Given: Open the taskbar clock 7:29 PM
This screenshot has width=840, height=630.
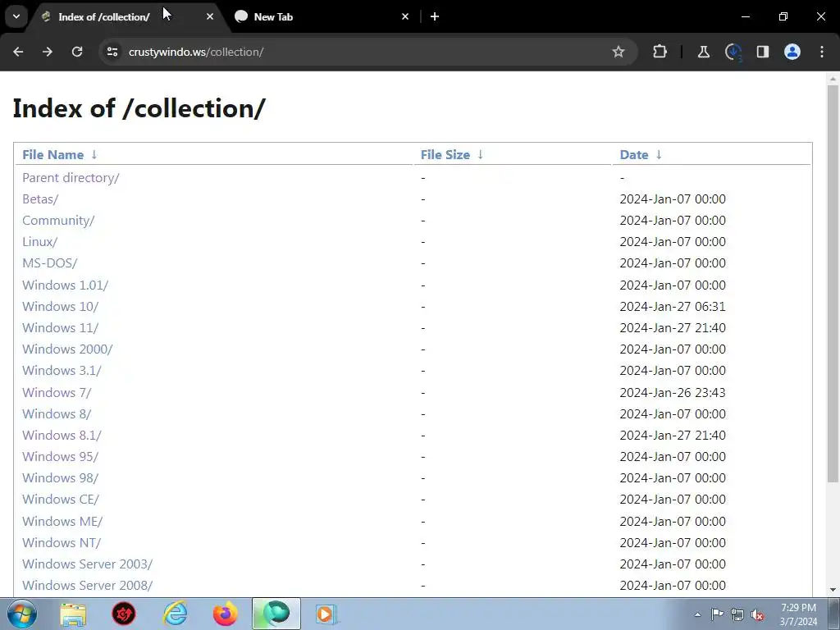Looking at the screenshot, I should [x=798, y=614].
